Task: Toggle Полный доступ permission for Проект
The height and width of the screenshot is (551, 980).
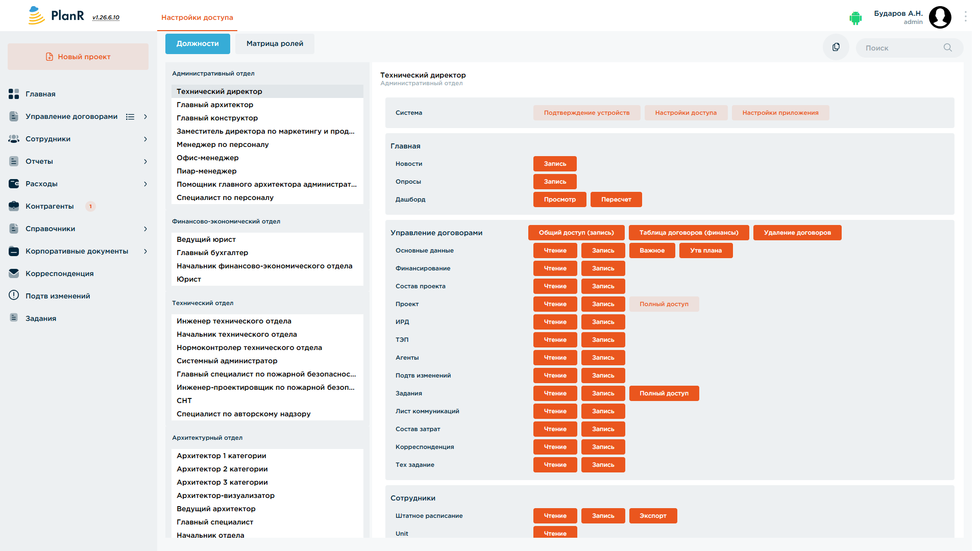Action: pyautogui.click(x=664, y=304)
